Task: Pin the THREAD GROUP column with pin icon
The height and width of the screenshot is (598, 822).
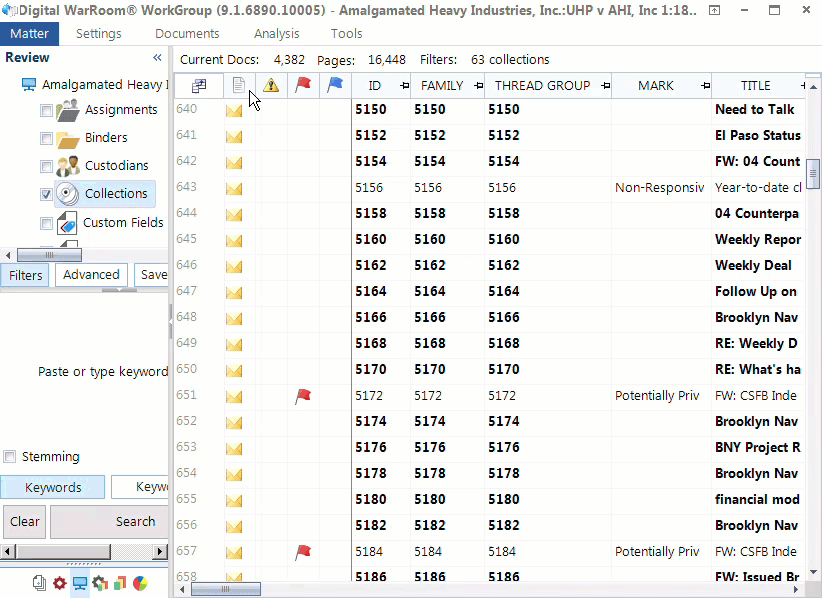Action: pos(605,86)
